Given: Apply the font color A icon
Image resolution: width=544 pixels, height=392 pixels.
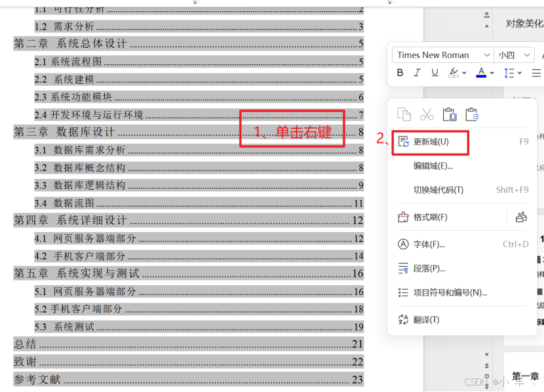Looking at the screenshot, I should pyautogui.click(x=481, y=73).
